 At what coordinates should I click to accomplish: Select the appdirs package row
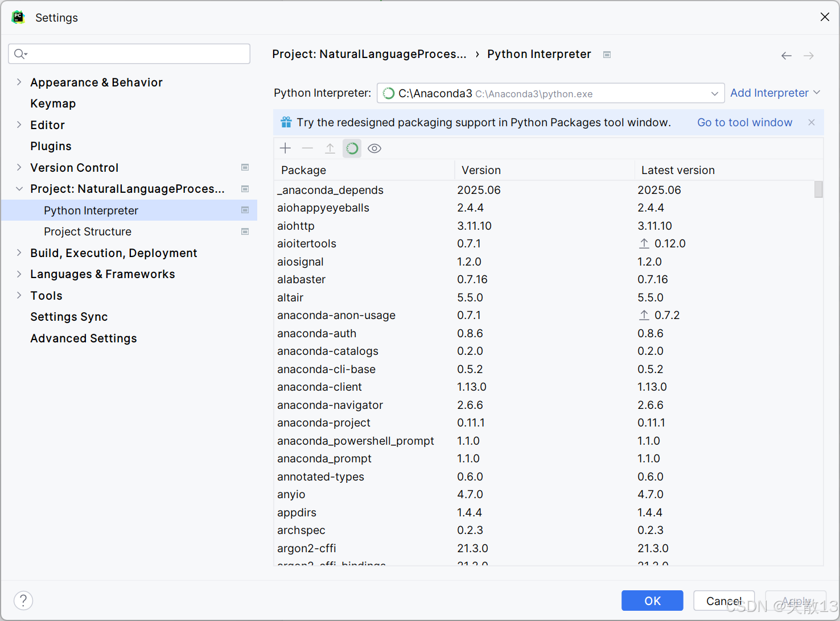point(544,512)
